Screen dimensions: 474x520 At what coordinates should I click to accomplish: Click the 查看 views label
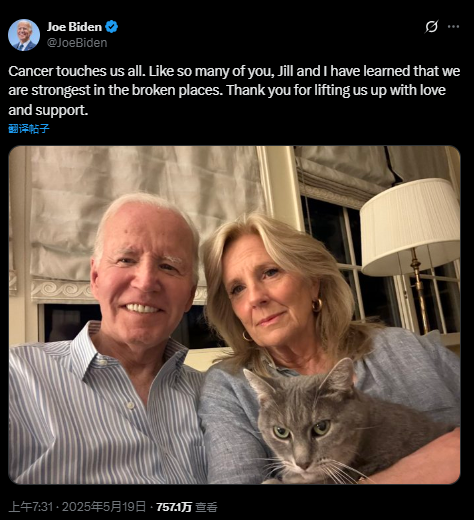(x=206, y=507)
